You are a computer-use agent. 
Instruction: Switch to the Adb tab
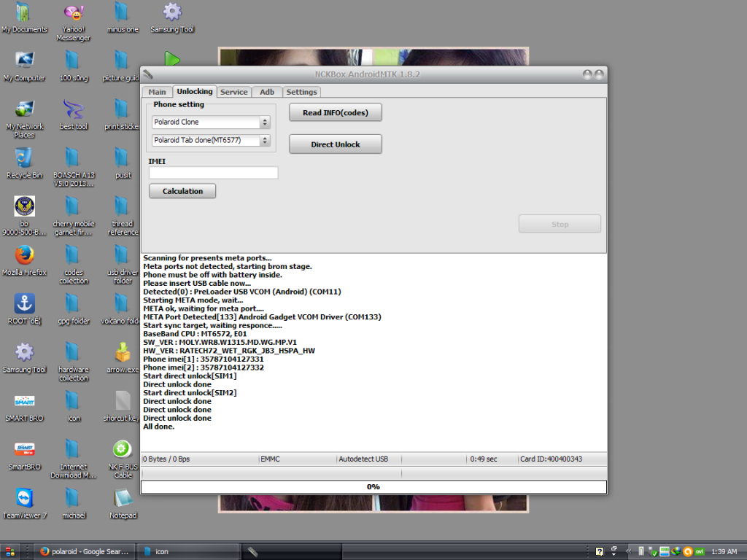point(267,92)
